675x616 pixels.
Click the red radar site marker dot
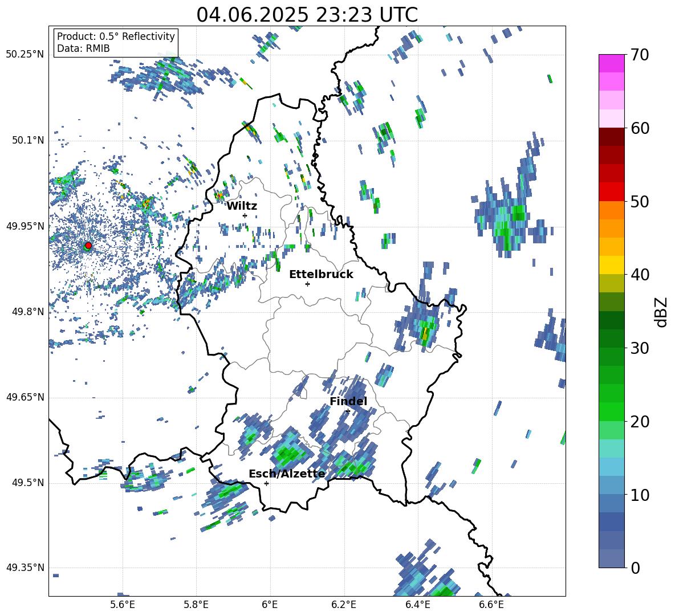coord(88,246)
